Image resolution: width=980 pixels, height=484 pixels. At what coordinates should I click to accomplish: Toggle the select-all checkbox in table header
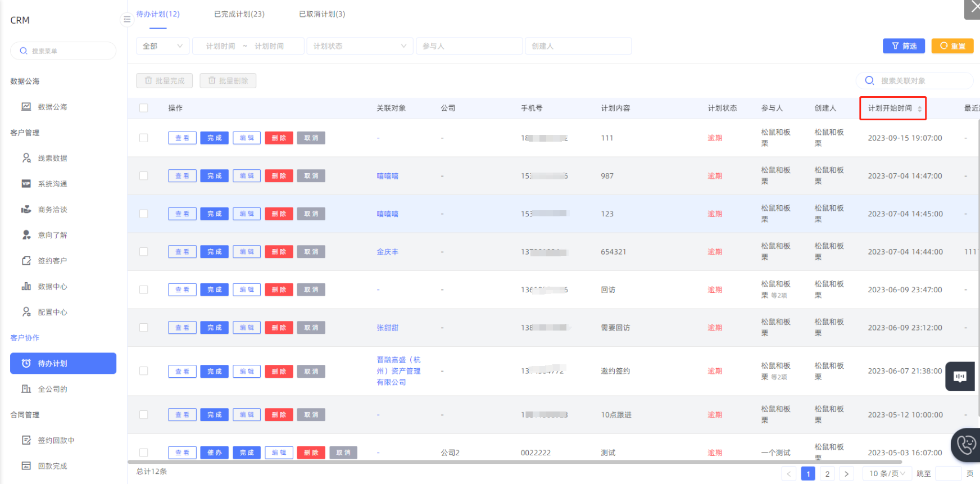coord(144,108)
